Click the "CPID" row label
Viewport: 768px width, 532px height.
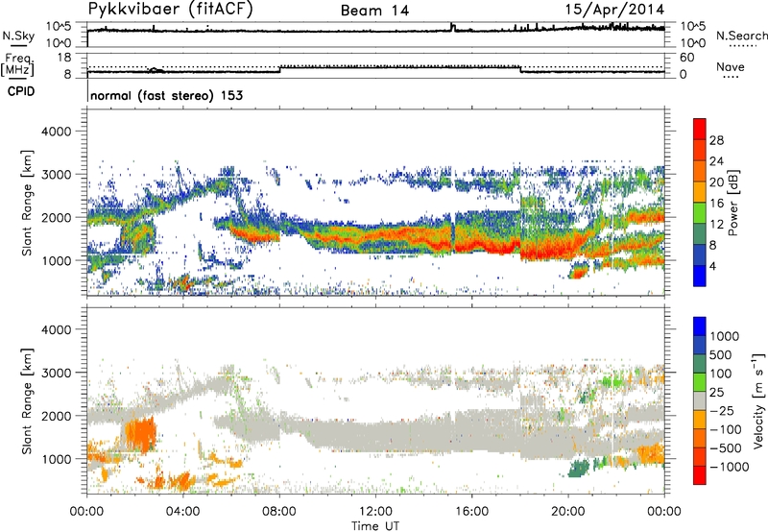coord(21,91)
